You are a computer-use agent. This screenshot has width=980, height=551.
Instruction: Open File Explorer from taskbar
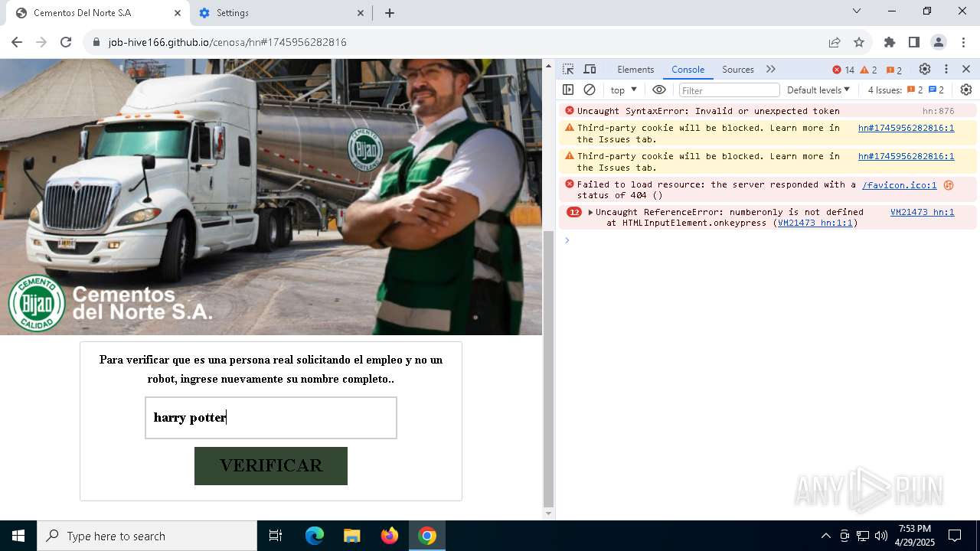(352, 536)
